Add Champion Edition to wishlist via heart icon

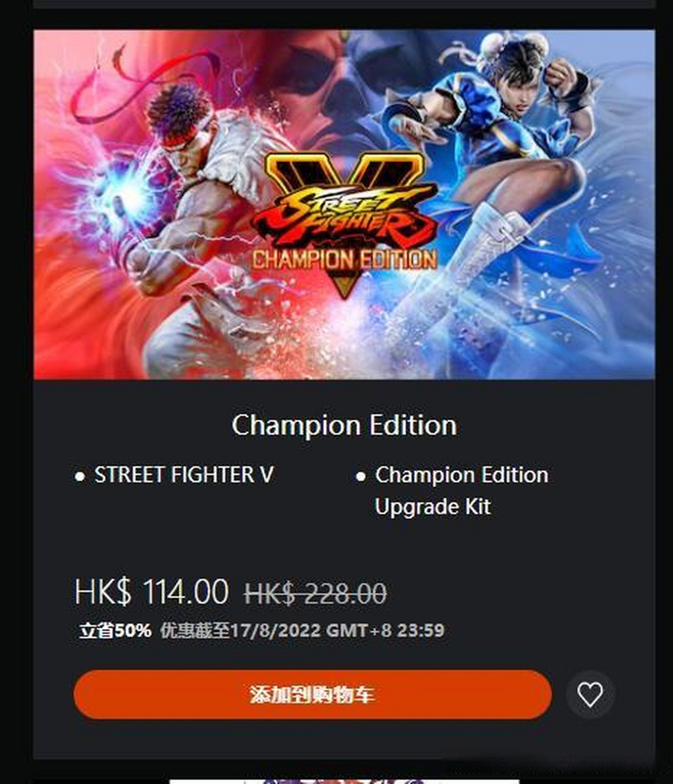pos(590,694)
